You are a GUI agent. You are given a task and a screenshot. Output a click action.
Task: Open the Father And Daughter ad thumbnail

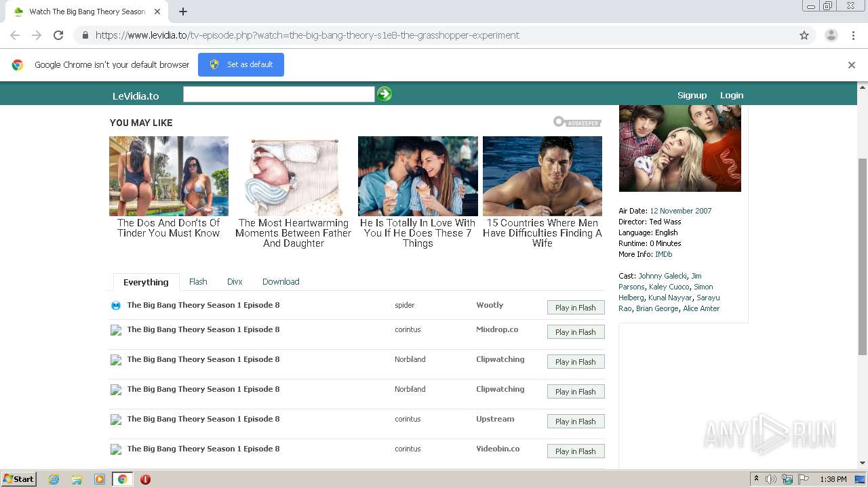click(x=294, y=176)
